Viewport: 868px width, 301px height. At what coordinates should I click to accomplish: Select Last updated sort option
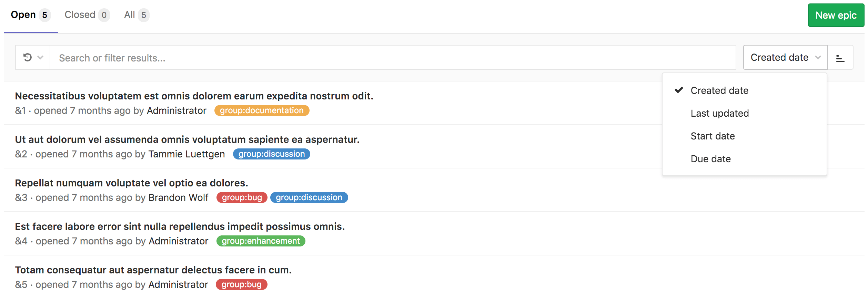(719, 113)
